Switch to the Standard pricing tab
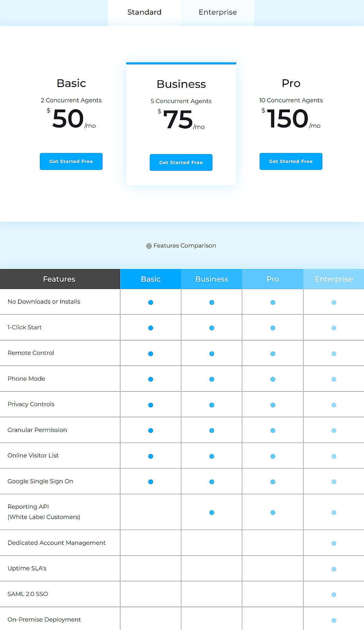Screen dimensions: 364x630 click(x=144, y=13)
